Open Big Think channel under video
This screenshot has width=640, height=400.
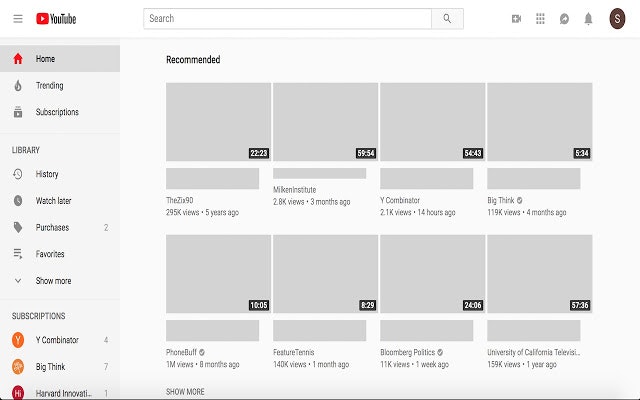click(501, 200)
